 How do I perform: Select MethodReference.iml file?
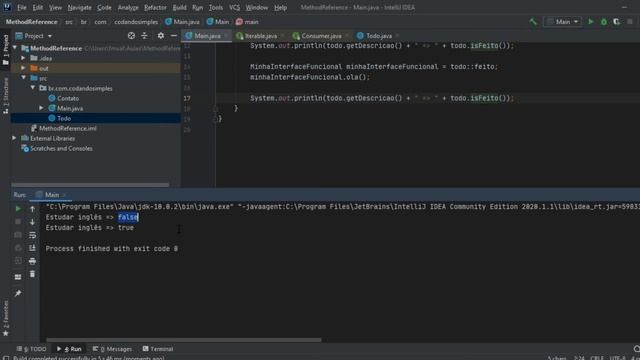coord(67,128)
